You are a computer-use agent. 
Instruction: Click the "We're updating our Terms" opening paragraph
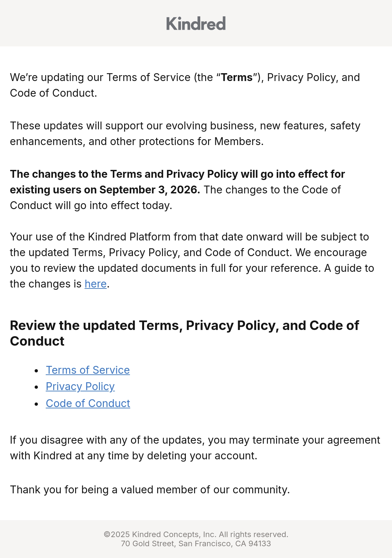185,85
